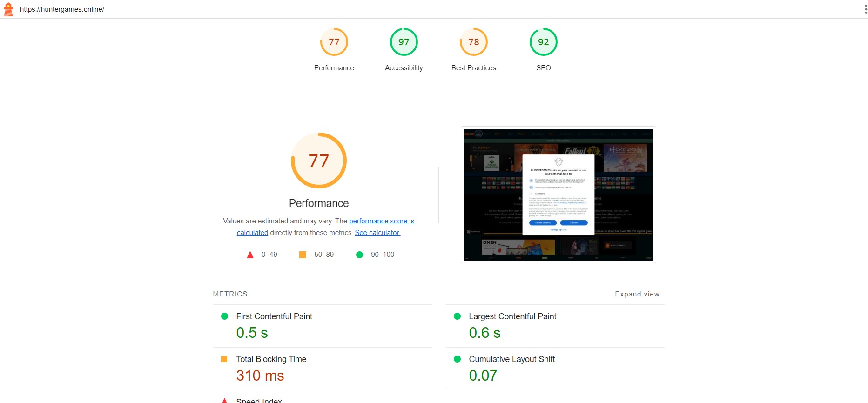Viewport: 868px width, 403px height.
Task: Jump to SEO score gauge 92
Action: (x=543, y=42)
